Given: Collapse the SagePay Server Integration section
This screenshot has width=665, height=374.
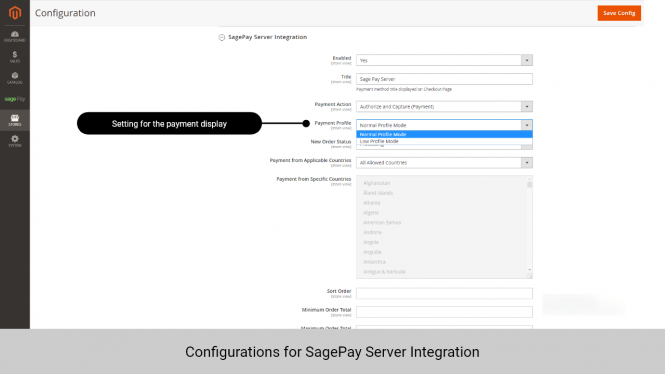Looking at the screenshot, I should [x=221, y=37].
